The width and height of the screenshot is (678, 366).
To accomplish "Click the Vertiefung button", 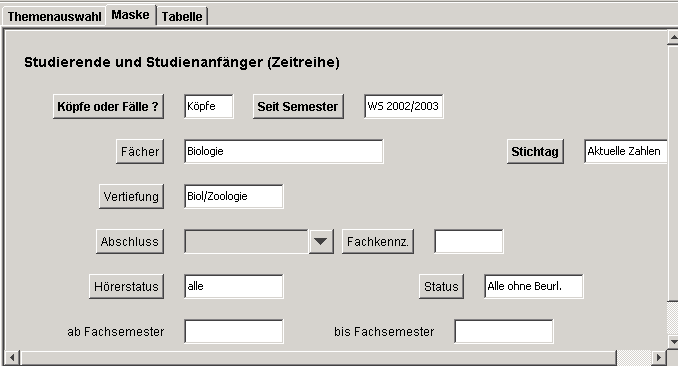I will point(131,196).
